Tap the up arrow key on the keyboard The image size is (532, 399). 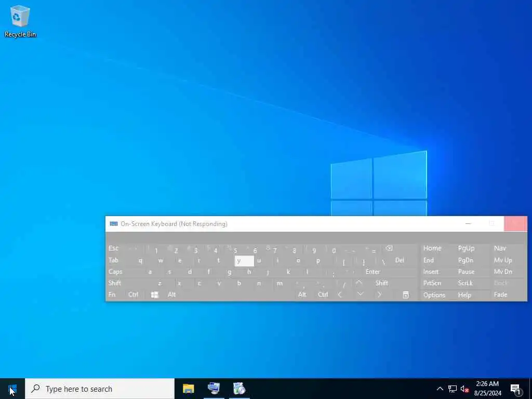click(x=358, y=283)
